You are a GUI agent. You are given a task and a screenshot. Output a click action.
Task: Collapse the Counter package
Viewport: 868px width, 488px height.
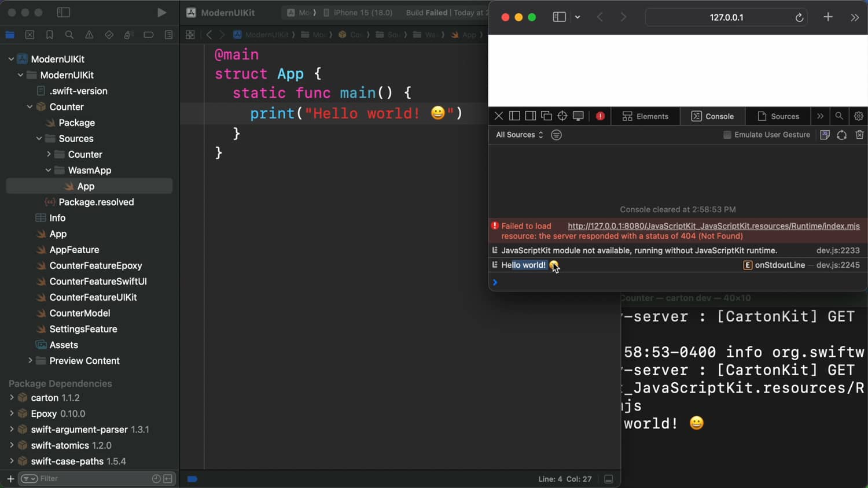(30, 106)
